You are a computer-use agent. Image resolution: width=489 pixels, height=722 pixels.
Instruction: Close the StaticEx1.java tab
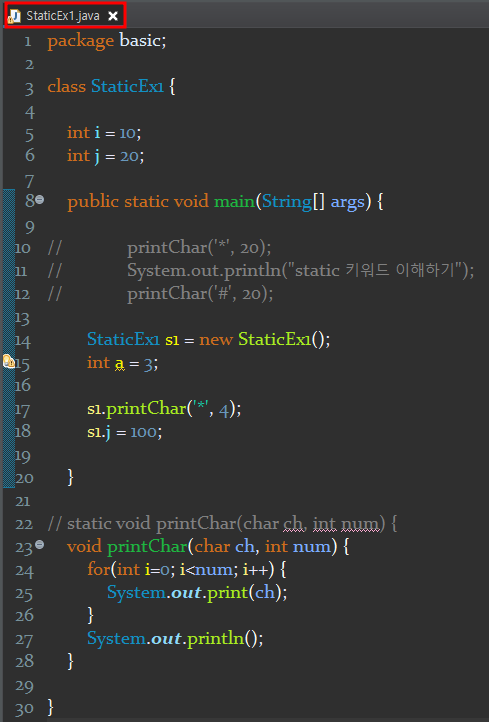click(113, 16)
